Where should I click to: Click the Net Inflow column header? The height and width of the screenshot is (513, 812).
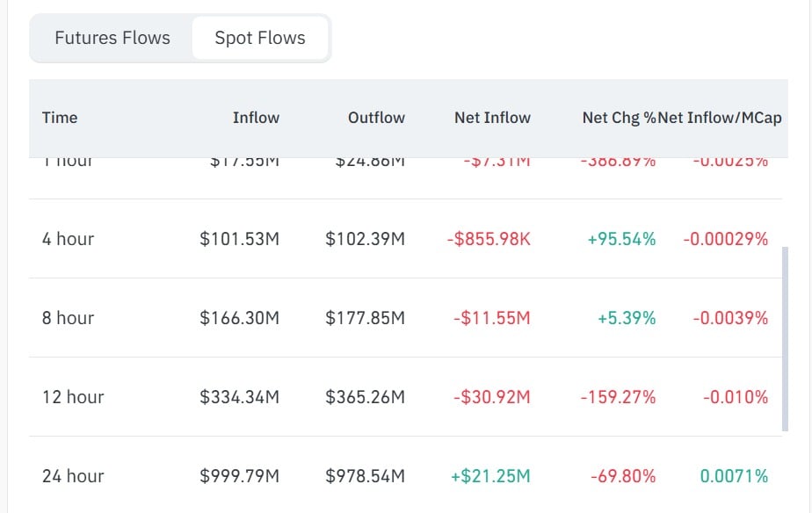(492, 118)
